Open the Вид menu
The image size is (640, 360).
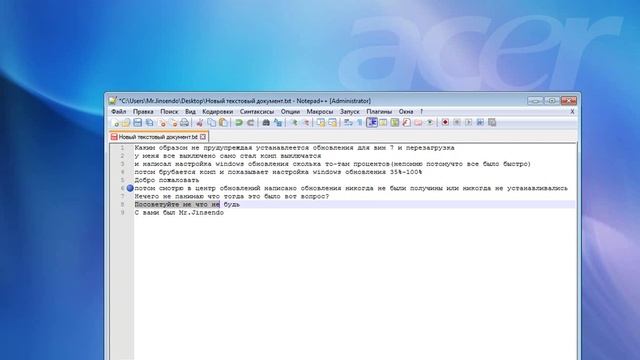190,111
